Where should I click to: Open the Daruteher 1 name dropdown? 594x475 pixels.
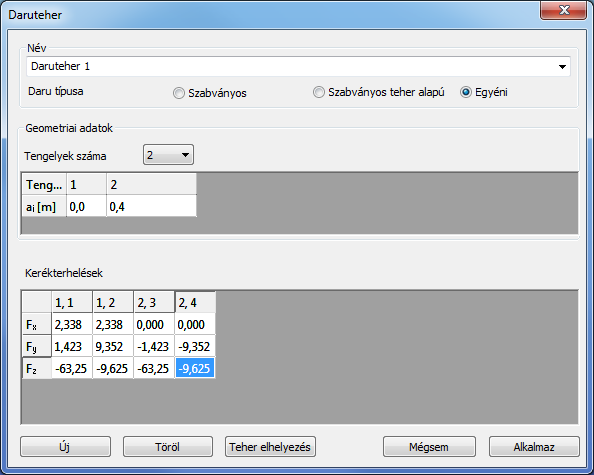(299, 67)
